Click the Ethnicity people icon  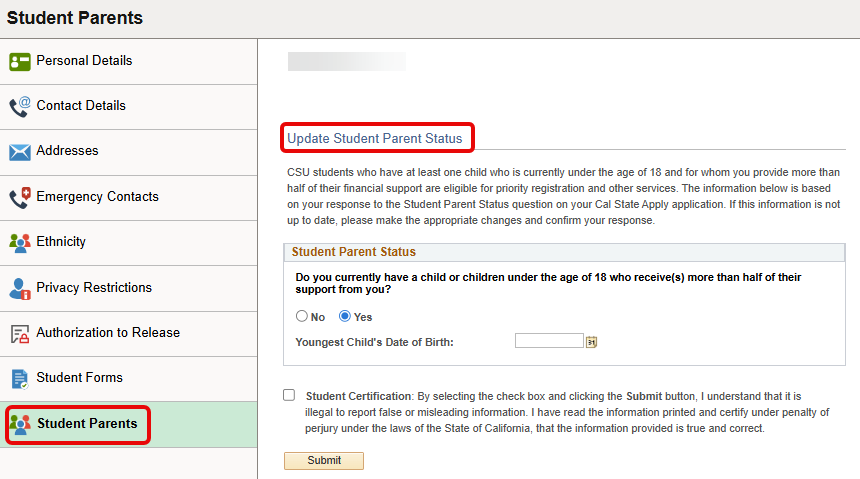click(20, 243)
